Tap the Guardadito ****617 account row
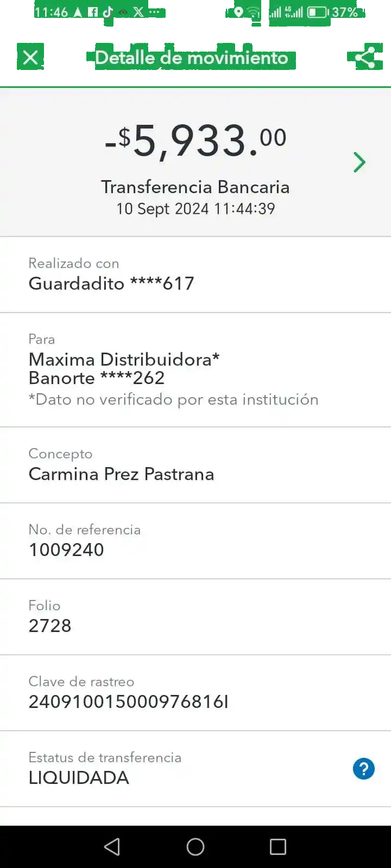The height and width of the screenshot is (868, 391). (111, 283)
